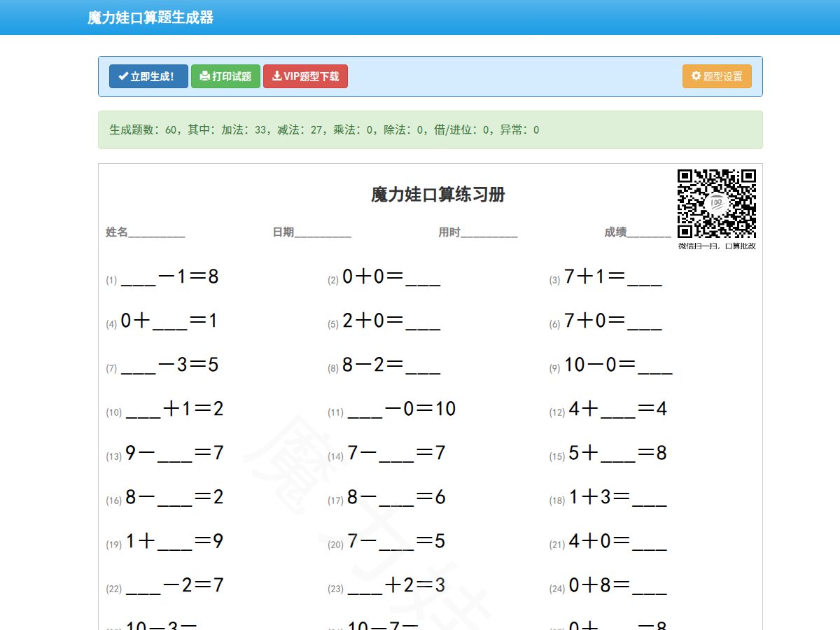Select problem 13: 9-___=7
The width and height of the screenshot is (840, 630).
[x=165, y=454]
